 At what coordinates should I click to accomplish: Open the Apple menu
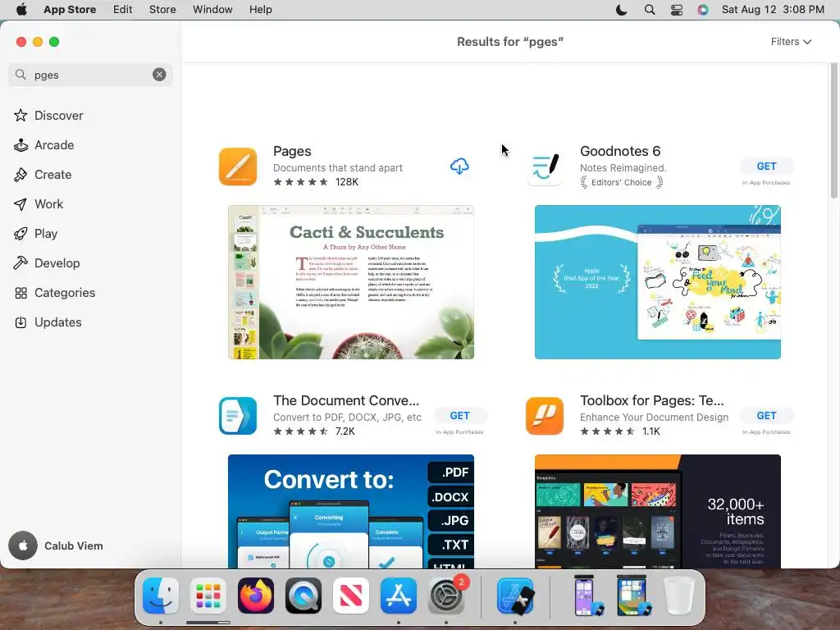pos(21,10)
